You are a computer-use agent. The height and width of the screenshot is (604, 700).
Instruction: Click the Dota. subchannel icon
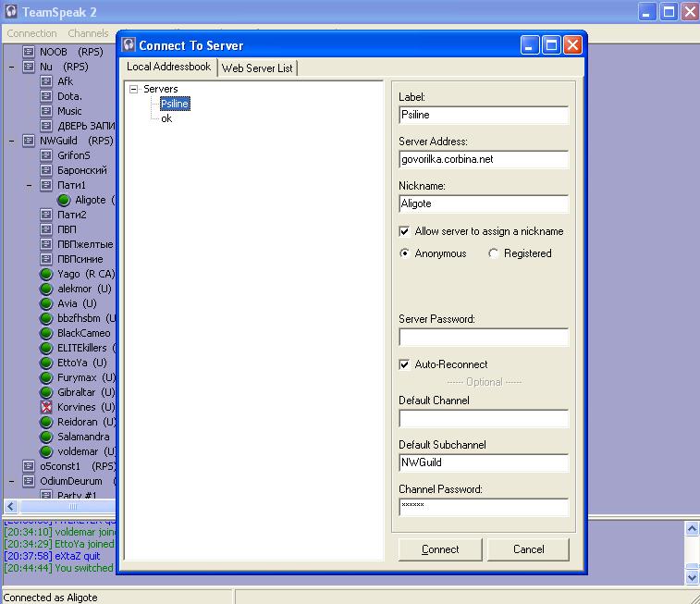pos(46,96)
